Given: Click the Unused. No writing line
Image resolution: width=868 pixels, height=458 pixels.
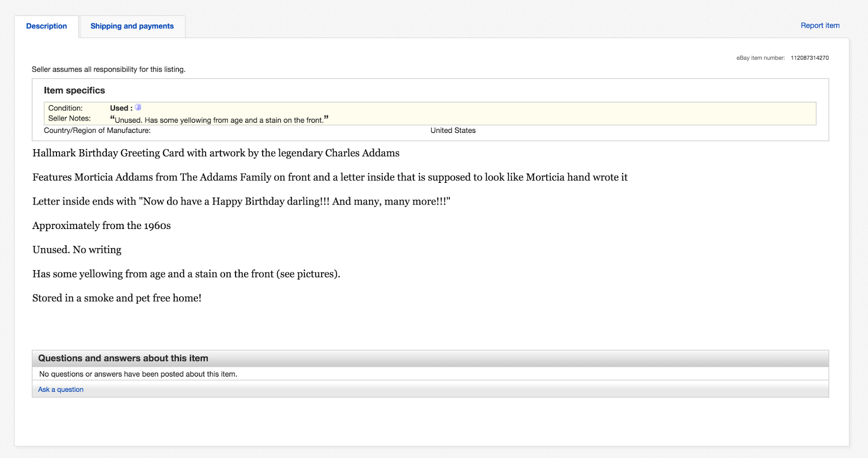Looking at the screenshot, I should [x=77, y=250].
